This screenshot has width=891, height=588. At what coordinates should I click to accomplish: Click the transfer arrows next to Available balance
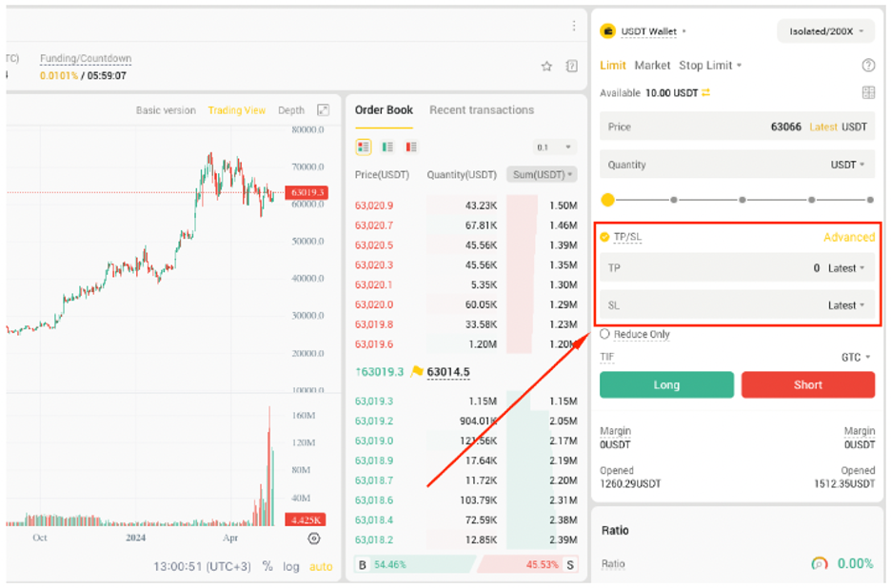[704, 92]
